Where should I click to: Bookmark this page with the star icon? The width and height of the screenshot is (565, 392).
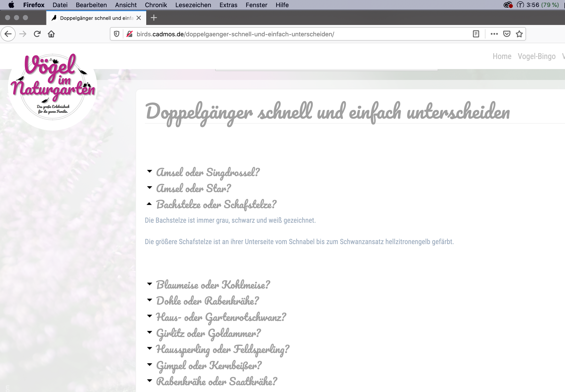coord(519,34)
